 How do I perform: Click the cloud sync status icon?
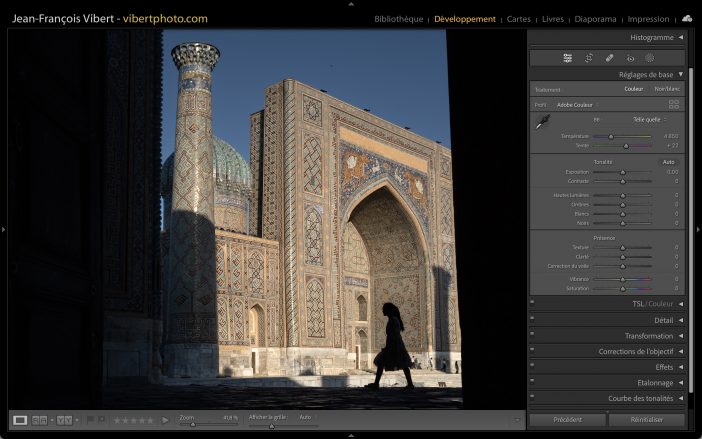tap(687, 18)
